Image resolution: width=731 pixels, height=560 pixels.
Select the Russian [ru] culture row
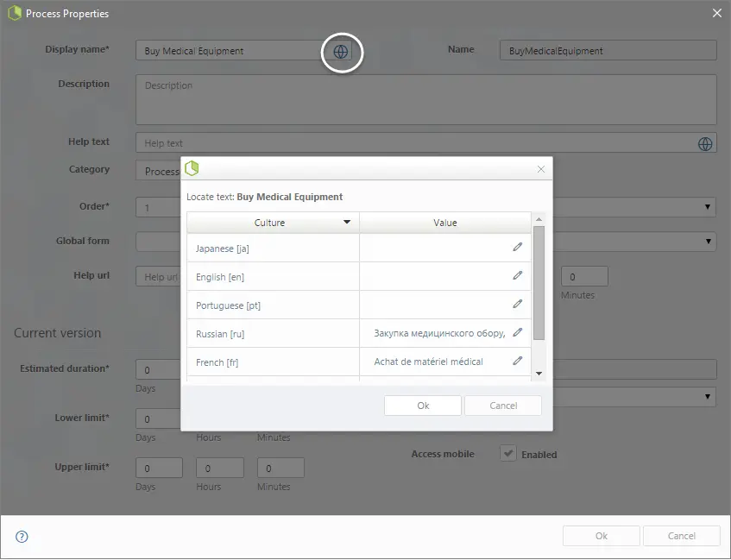click(x=359, y=333)
